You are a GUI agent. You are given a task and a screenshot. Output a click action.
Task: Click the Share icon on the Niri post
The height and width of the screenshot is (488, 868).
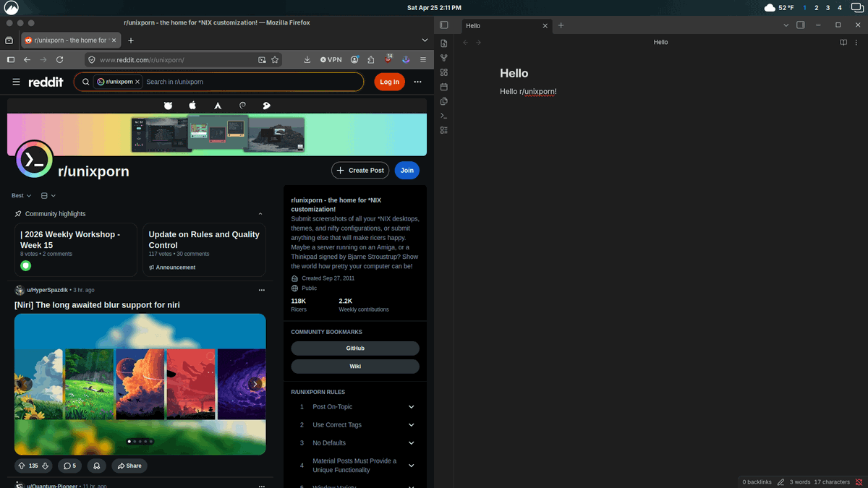point(129,466)
